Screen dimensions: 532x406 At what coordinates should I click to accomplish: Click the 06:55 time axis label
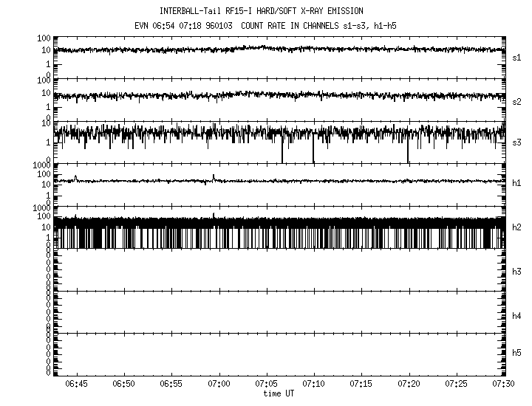click(171, 385)
